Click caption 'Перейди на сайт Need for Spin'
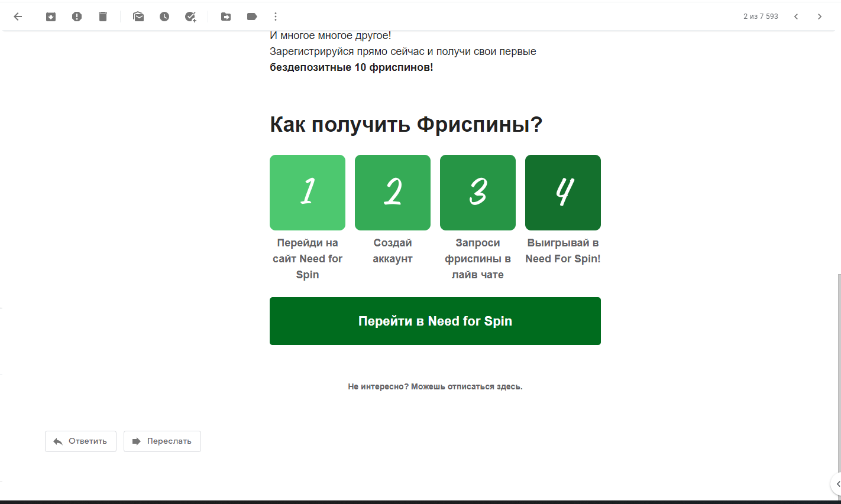 pos(308,259)
